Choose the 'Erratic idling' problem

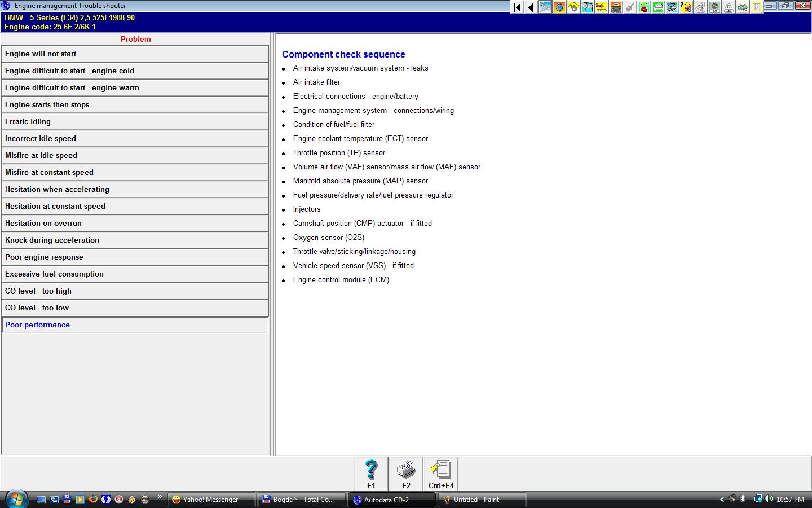[x=135, y=121]
